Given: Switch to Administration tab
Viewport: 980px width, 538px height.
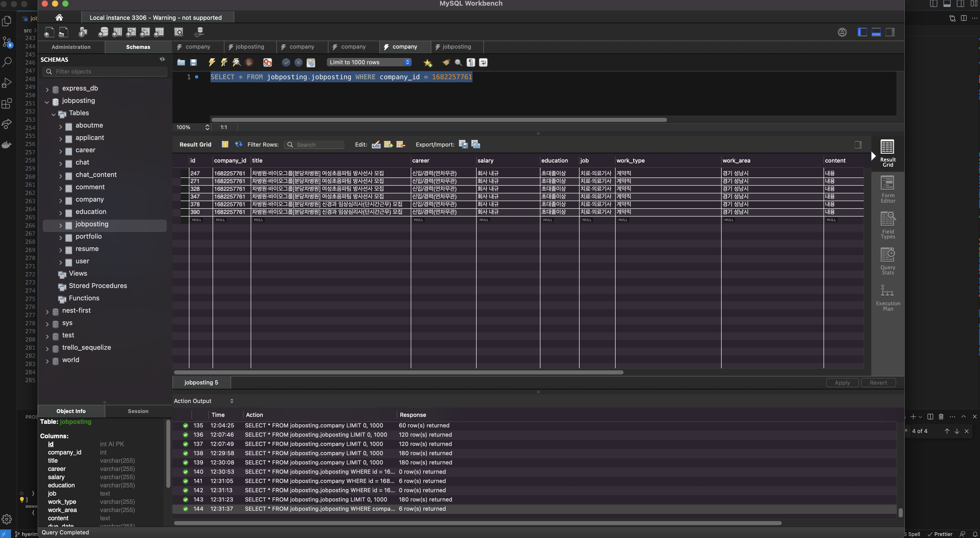Looking at the screenshot, I should tap(71, 47).
